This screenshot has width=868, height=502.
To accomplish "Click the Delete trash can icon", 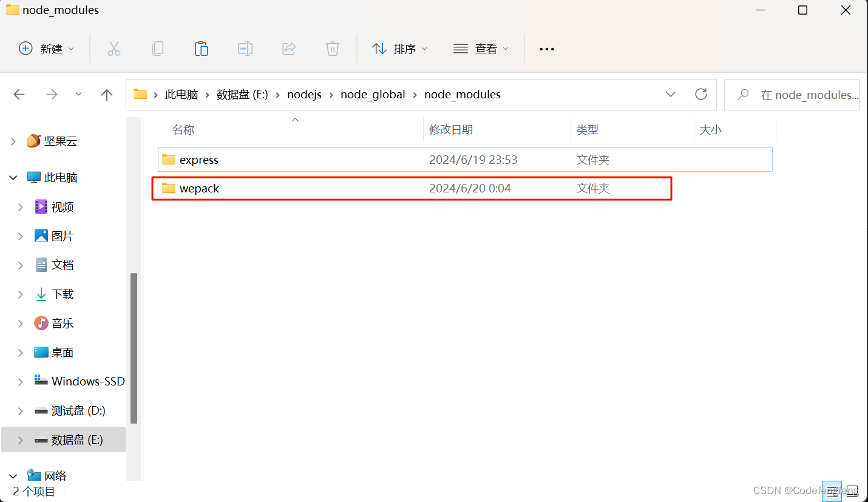I will (x=332, y=49).
